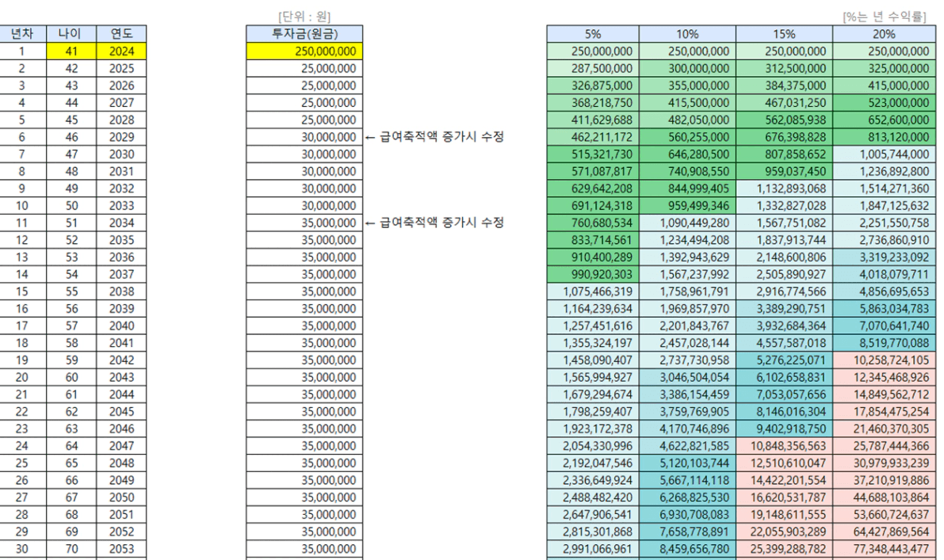
Task: Click the "년차" header cell
Action: click(22, 33)
